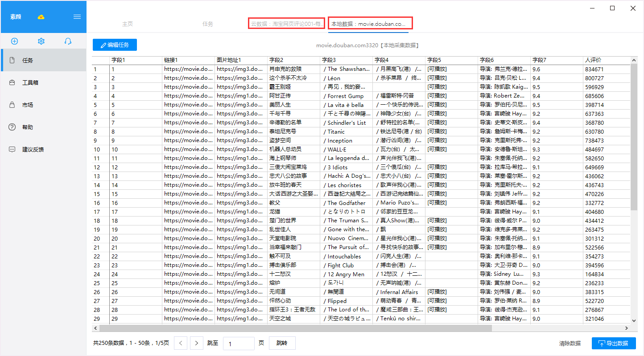
Task: Click the title text movie.douban.com3320【本地采集数据】
Action: pyautogui.click(x=367, y=45)
